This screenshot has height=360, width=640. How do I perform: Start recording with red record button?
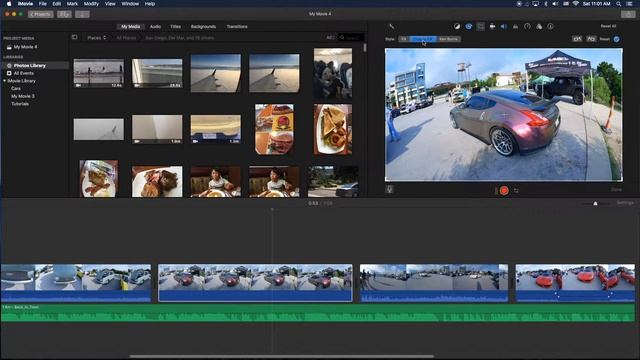pos(504,190)
